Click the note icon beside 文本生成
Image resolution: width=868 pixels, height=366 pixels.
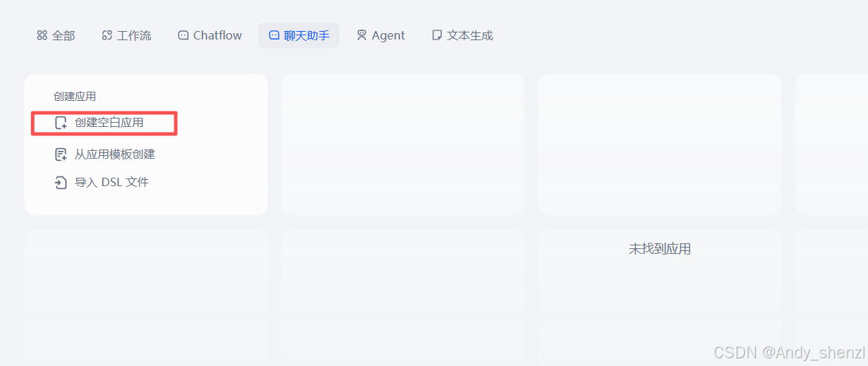437,35
